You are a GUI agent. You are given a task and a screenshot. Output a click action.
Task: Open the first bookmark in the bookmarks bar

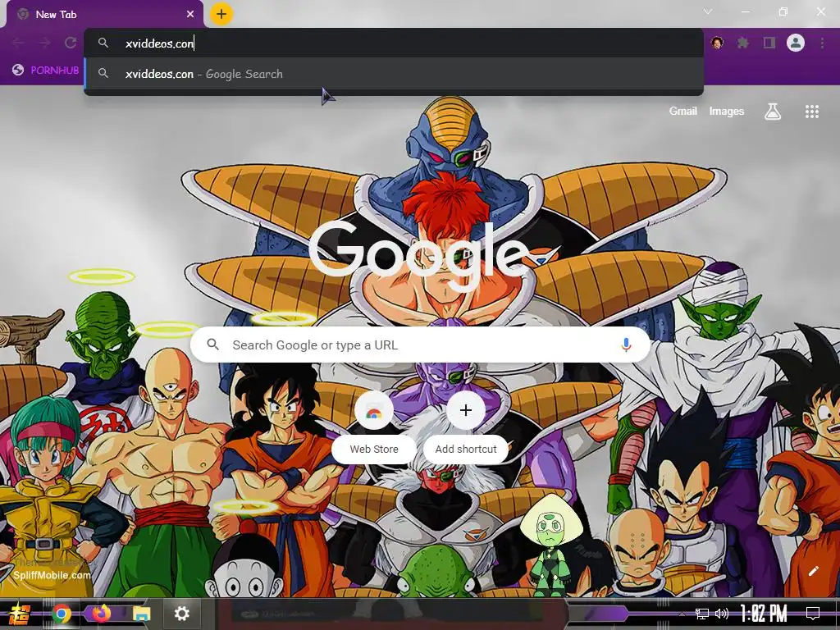click(x=46, y=71)
